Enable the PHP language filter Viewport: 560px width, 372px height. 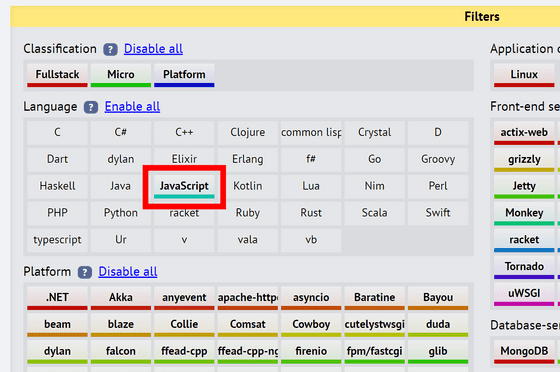pos(57,213)
